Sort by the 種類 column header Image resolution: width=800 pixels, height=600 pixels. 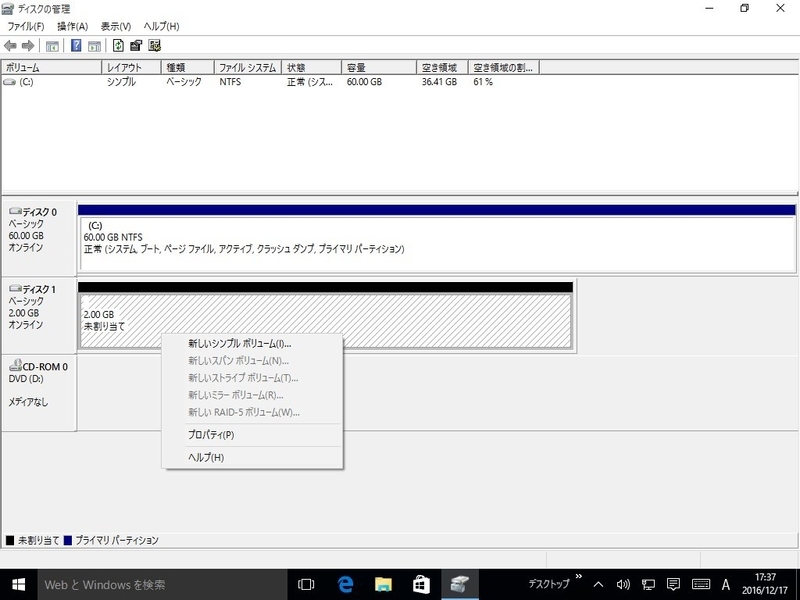(188, 67)
